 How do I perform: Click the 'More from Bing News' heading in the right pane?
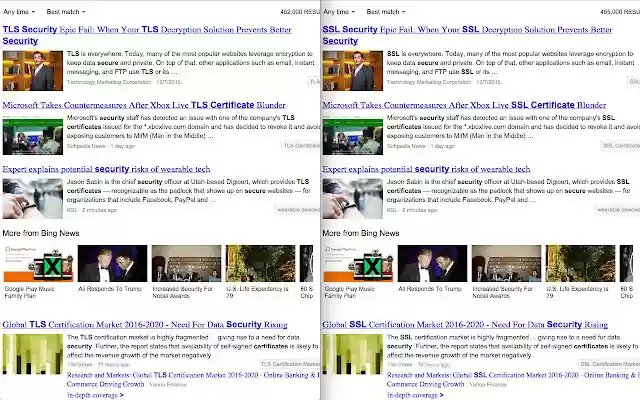pyautogui.click(x=361, y=233)
